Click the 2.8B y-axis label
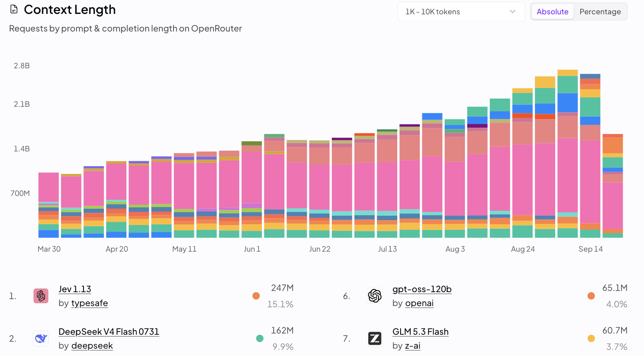This screenshot has height=356, width=644. click(22, 65)
